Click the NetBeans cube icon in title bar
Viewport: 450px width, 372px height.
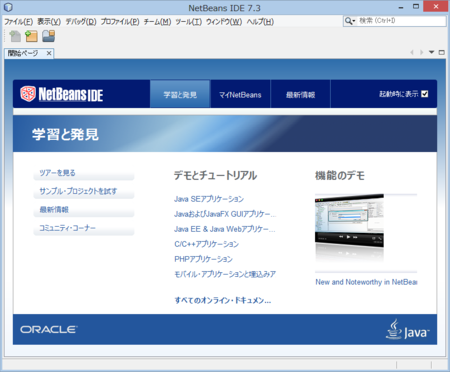point(8,7)
